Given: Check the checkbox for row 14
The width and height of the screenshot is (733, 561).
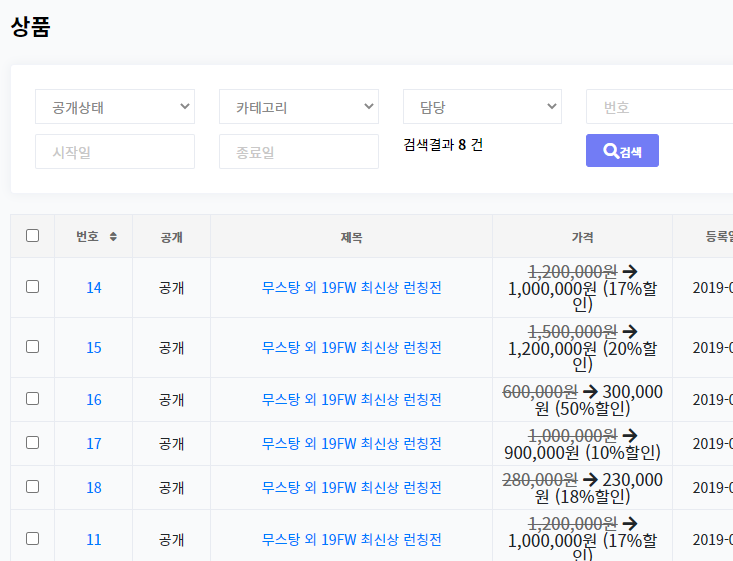Looking at the screenshot, I should click(x=32, y=287).
